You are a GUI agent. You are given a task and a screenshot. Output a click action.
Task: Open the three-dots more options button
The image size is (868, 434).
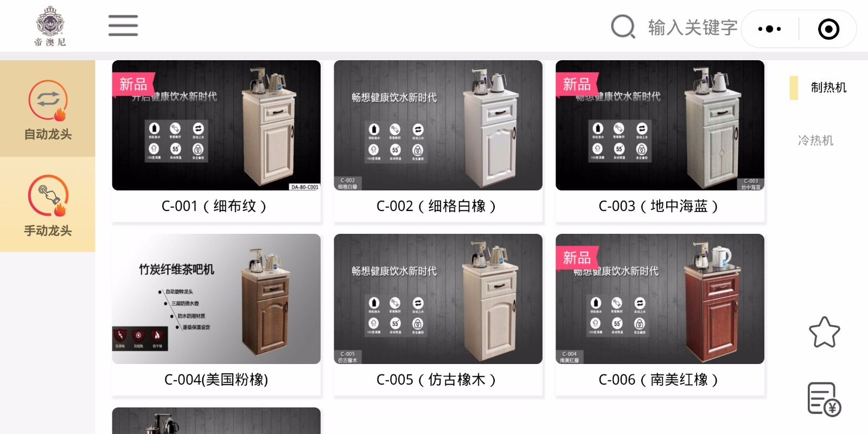769,29
